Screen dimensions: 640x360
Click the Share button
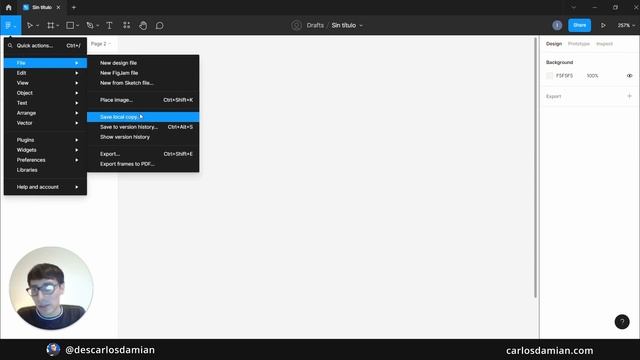tap(580, 25)
